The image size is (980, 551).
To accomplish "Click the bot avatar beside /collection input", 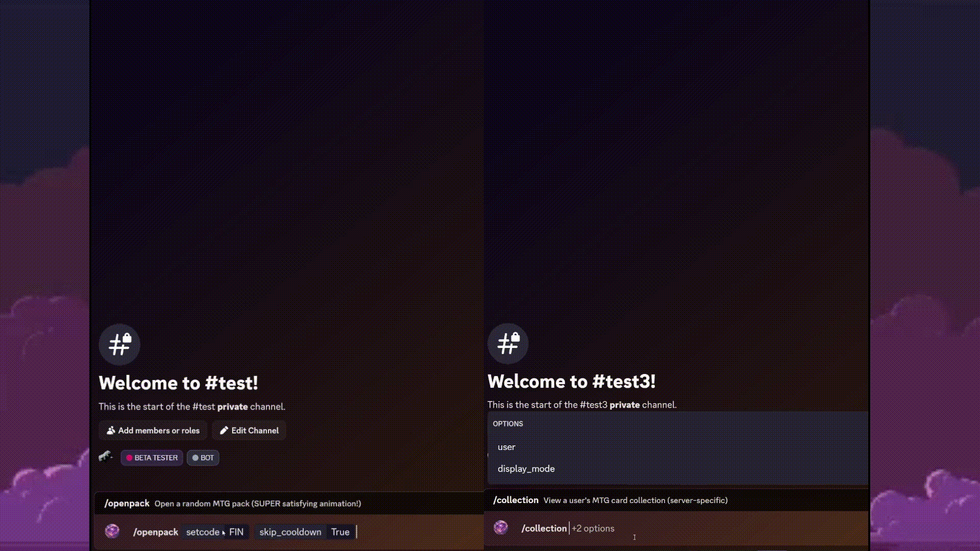I will point(501,528).
